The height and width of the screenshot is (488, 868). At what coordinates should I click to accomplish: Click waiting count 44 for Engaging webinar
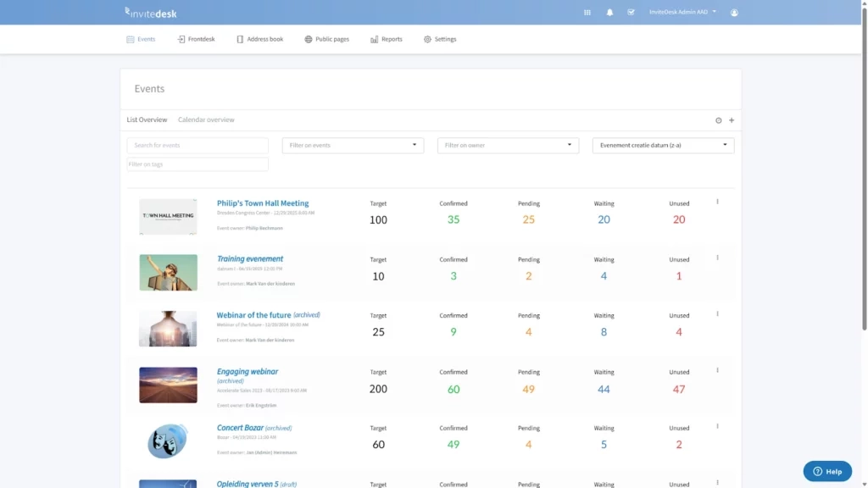point(604,389)
